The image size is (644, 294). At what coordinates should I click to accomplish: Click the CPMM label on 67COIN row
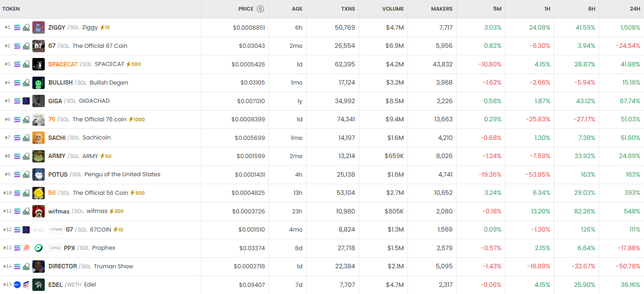56,230
